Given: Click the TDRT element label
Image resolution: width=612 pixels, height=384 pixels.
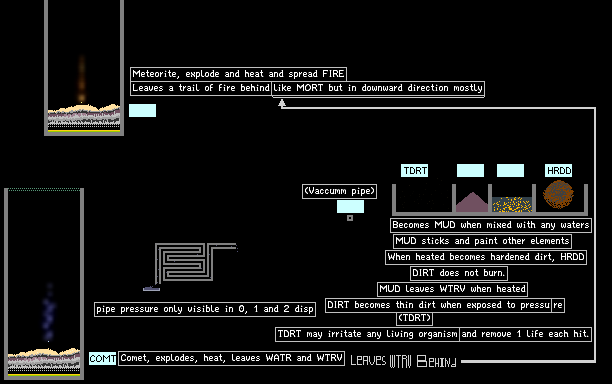Looking at the screenshot, I should [415, 171].
